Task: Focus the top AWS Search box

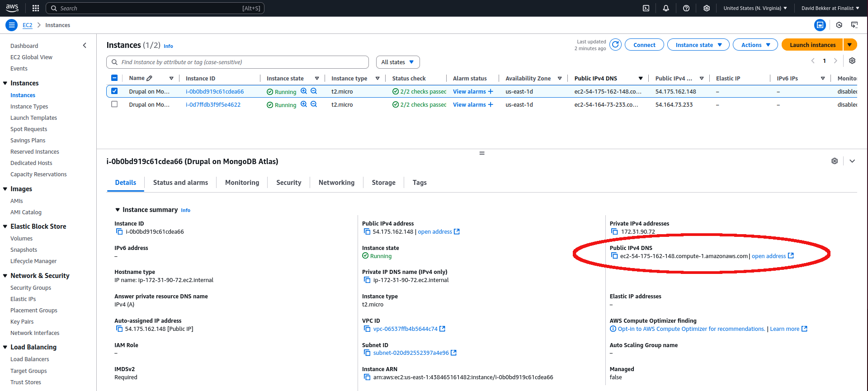Action: pyautogui.click(x=155, y=8)
